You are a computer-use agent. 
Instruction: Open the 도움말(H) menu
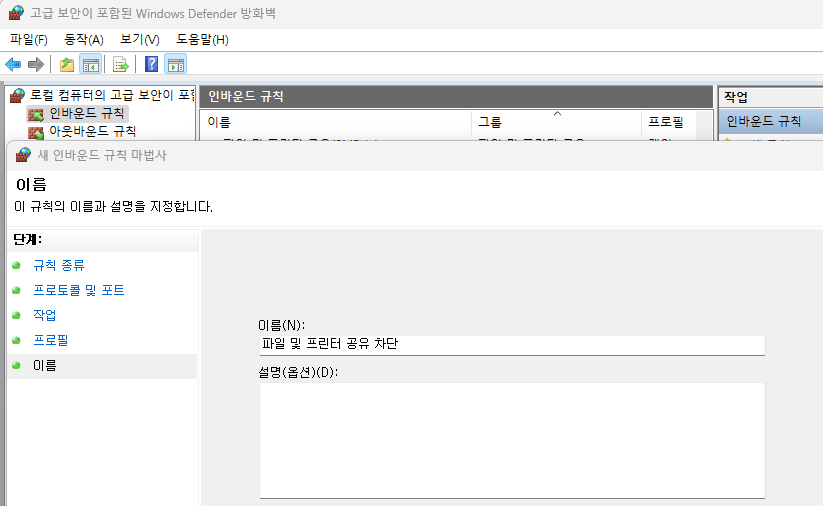pos(202,39)
